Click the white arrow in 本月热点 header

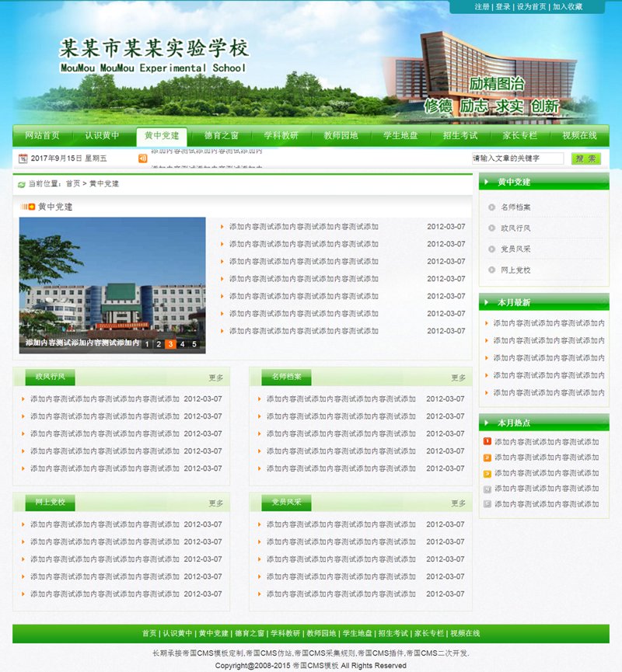[487, 423]
